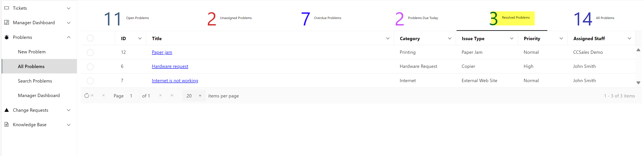Viewport: 644px width, 156px height.
Task: Click the scroll down arrow on grid scrollbar
Action: pos(638,83)
